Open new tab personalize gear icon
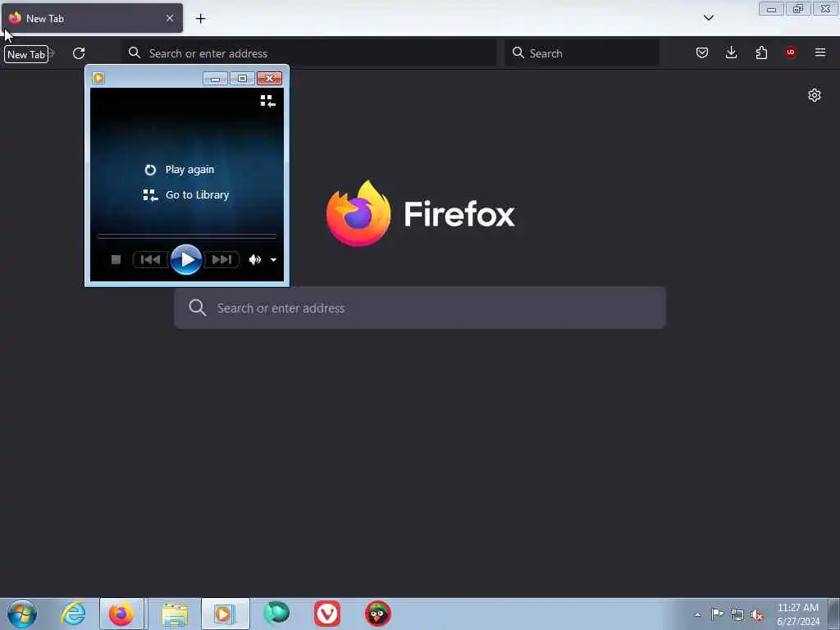Viewport: 840px width, 630px height. [x=815, y=95]
